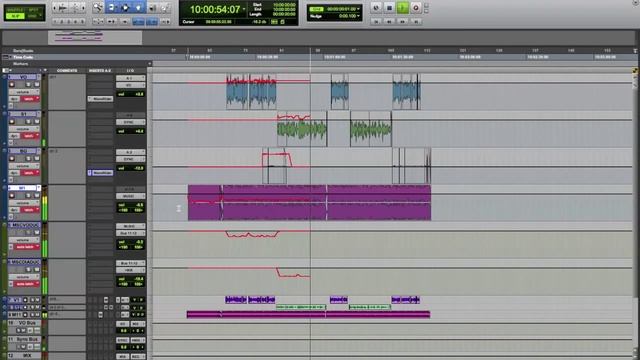Mute the second audio track
The width and height of the screenshot is (640, 360).
[x=37, y=122]
